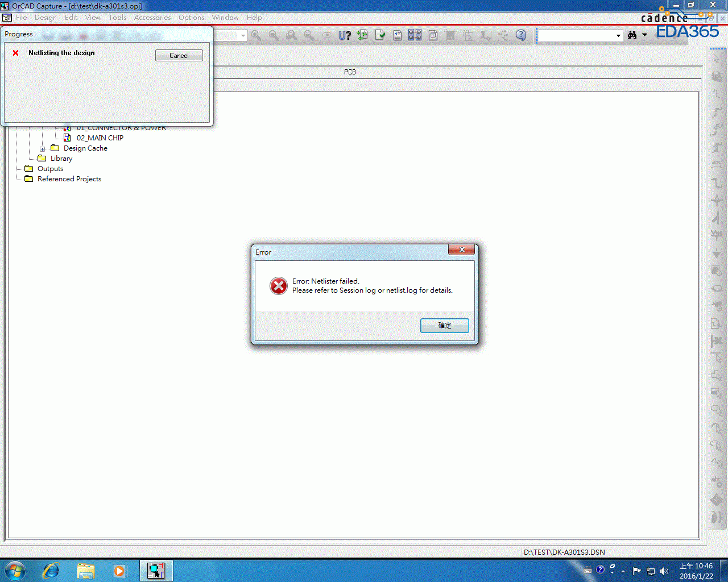Viewport: 728px width, 582px height.
Task: Click the Zoom In magnifier toolbar icon
Action: point(257,35)
